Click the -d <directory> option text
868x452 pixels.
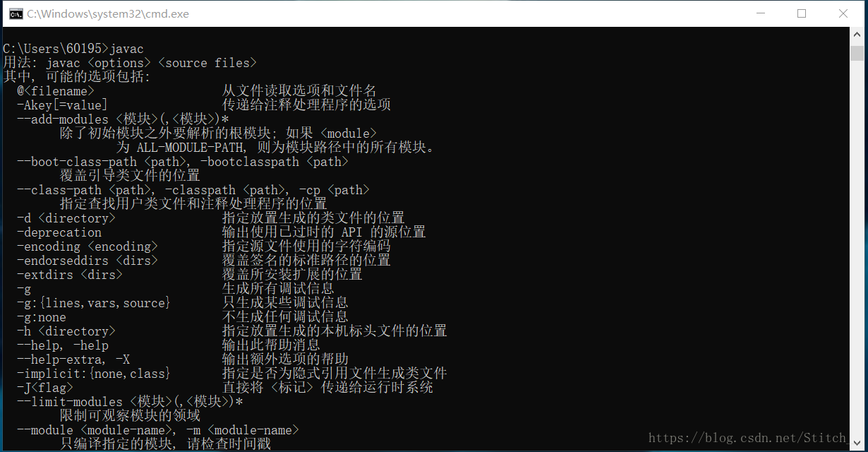click(x=66, y=218)
